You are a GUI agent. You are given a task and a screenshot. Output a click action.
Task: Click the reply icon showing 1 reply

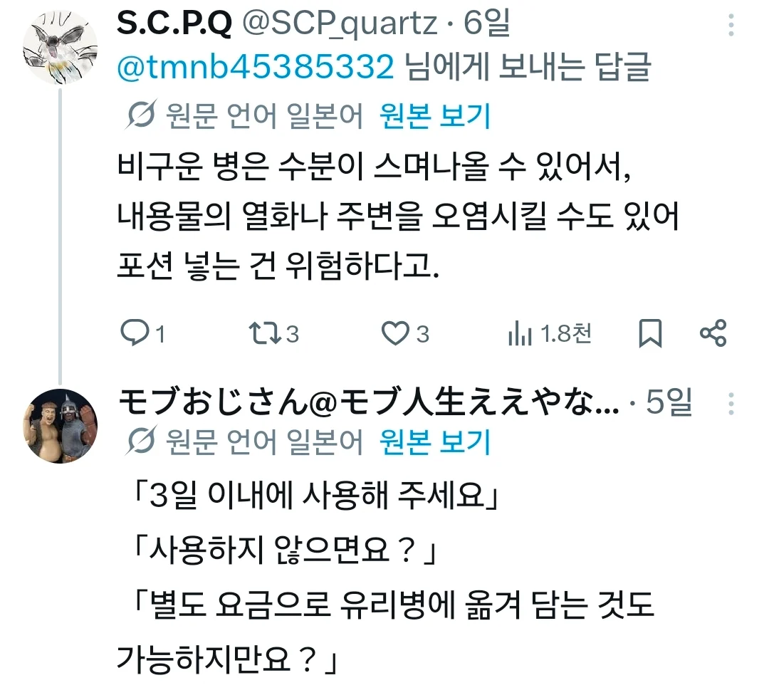tap(136, 333)
